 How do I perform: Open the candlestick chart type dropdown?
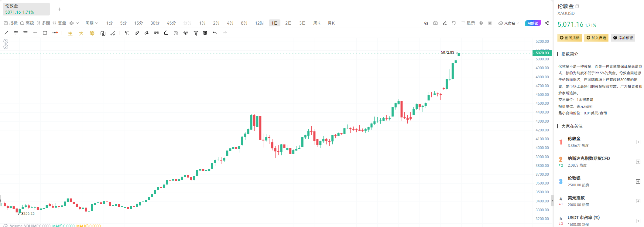[74, 23]
